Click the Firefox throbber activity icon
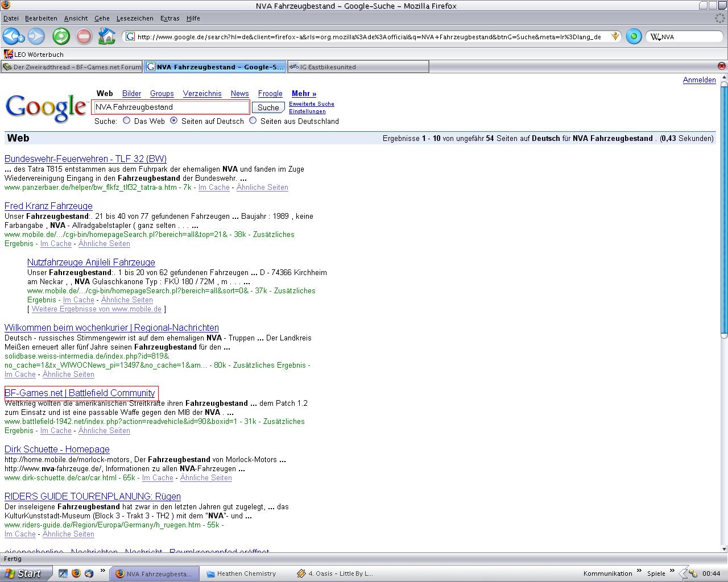The width and height of the screenshot is (728, 582). pos(719,18)
